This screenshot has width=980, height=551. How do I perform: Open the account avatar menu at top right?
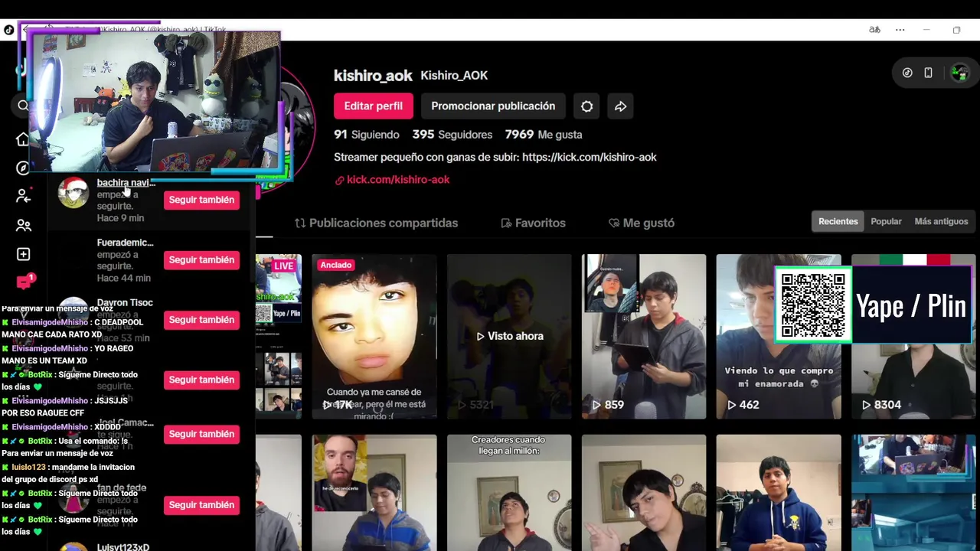click(959, 73)
